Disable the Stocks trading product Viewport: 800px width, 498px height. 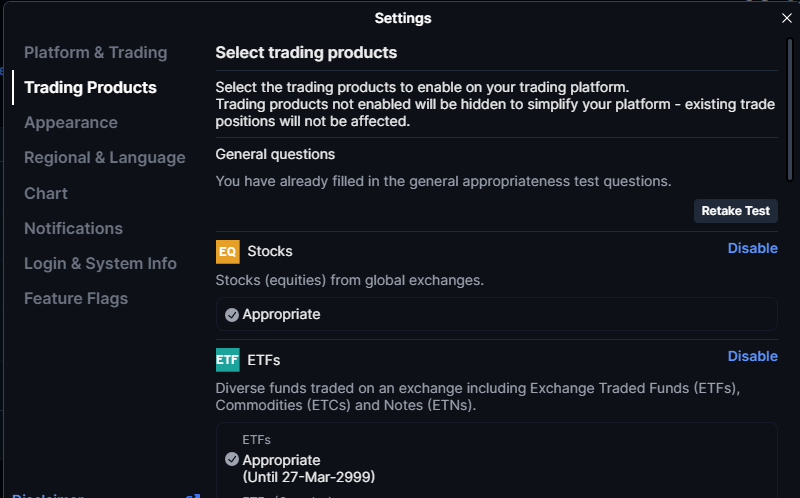point(752,248)
